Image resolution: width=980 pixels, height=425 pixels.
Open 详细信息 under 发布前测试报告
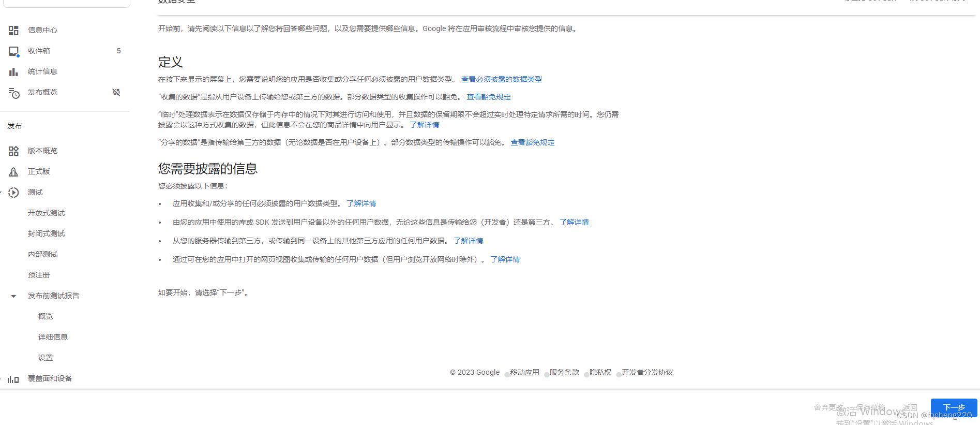53,337
